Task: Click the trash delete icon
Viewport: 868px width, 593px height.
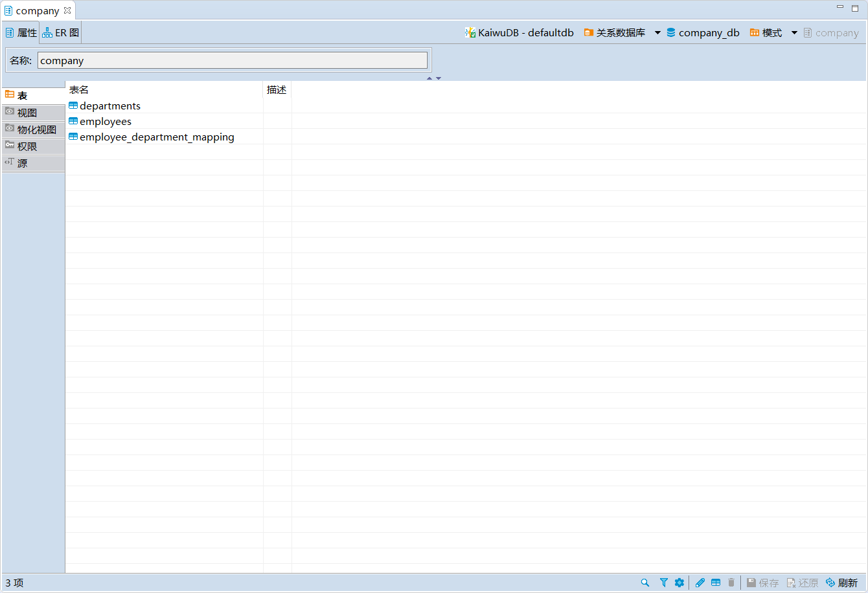Action: tap(731, 583)
